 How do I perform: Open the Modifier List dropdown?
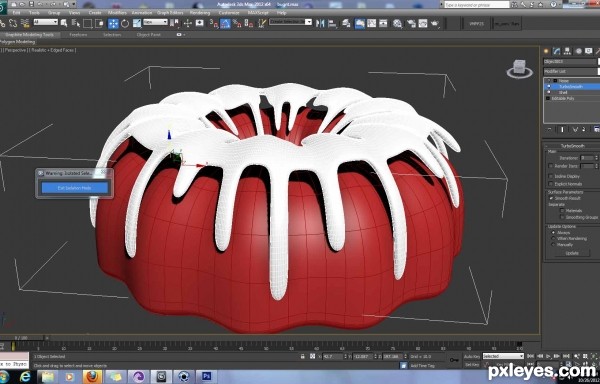571,72
